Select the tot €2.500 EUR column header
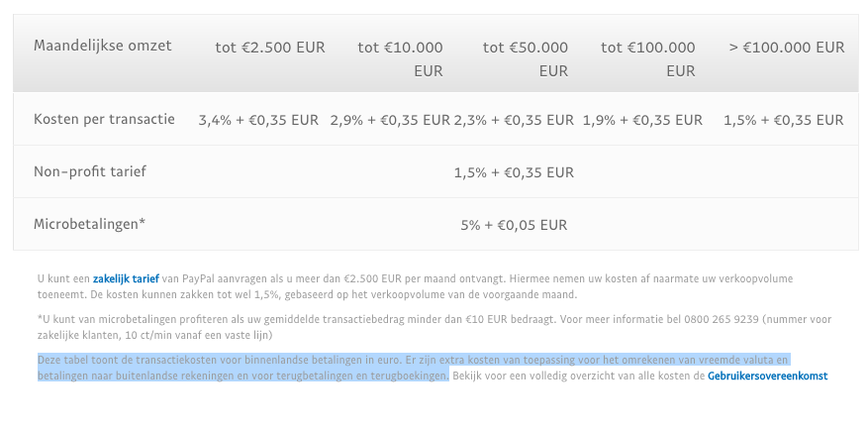The image size is (868, 430). pyautogui.click(x=270, y=48)
